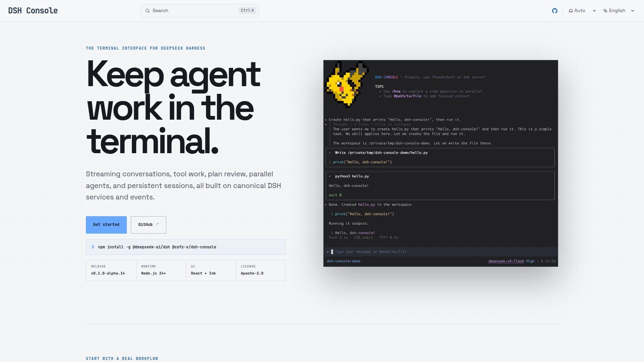Click the START WITH A REAL WORKFLOW heading
This screenshot has width=644, height=362.
point(122,359)
